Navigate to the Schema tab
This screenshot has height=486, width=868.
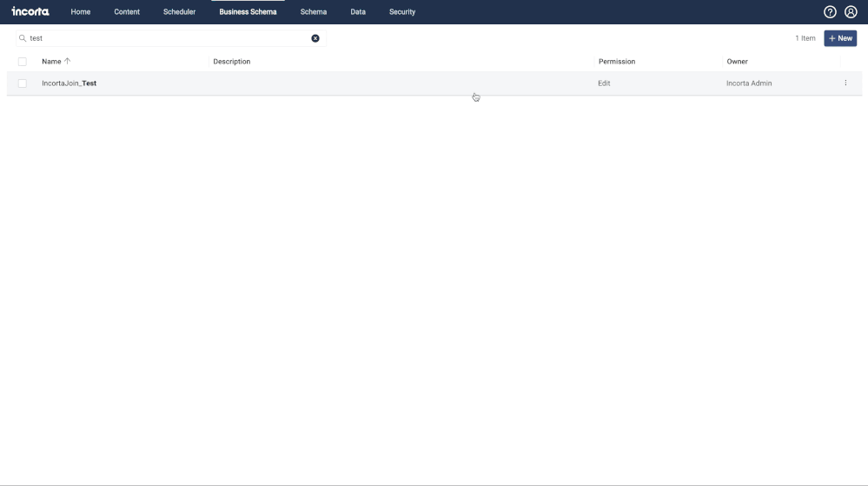click(314, 12)
